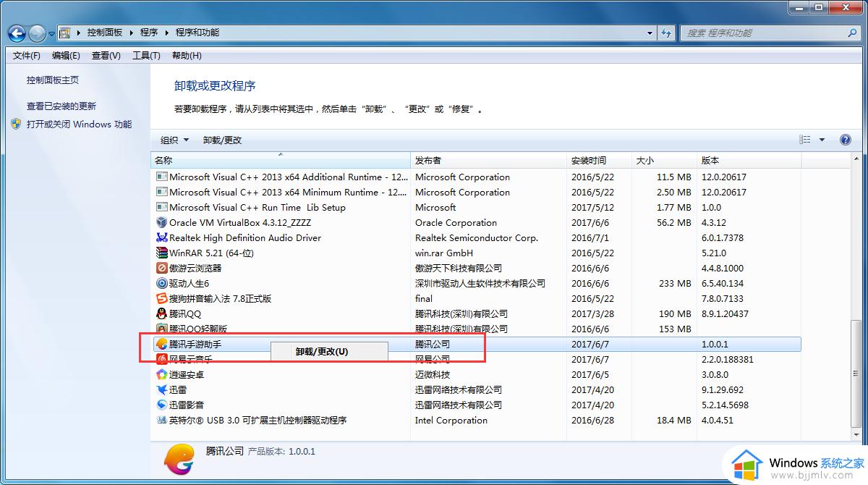This screenshot has width=868, height=485.
Task: Click publisher win.rar GmbH cell
Action: point(444,253)
